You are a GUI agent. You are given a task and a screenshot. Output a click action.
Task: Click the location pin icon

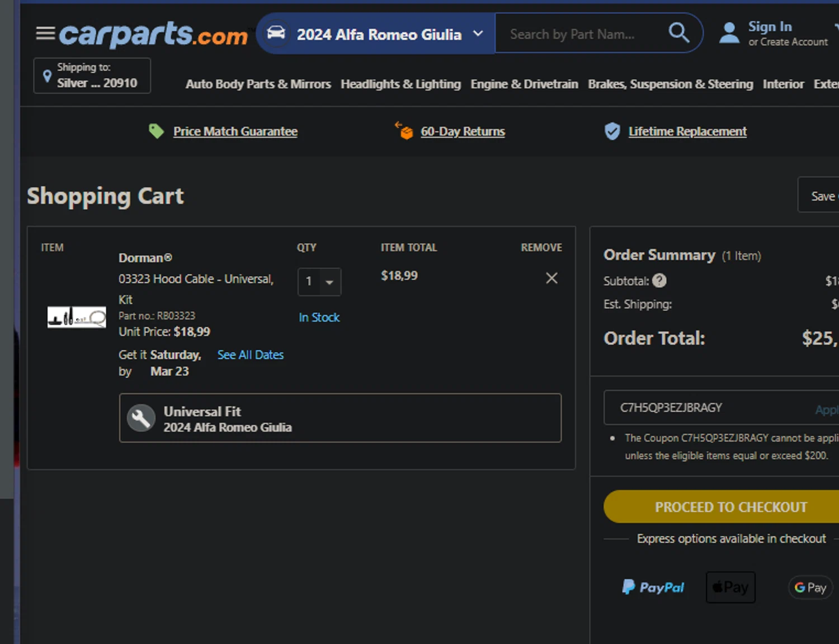click(48, 77)
